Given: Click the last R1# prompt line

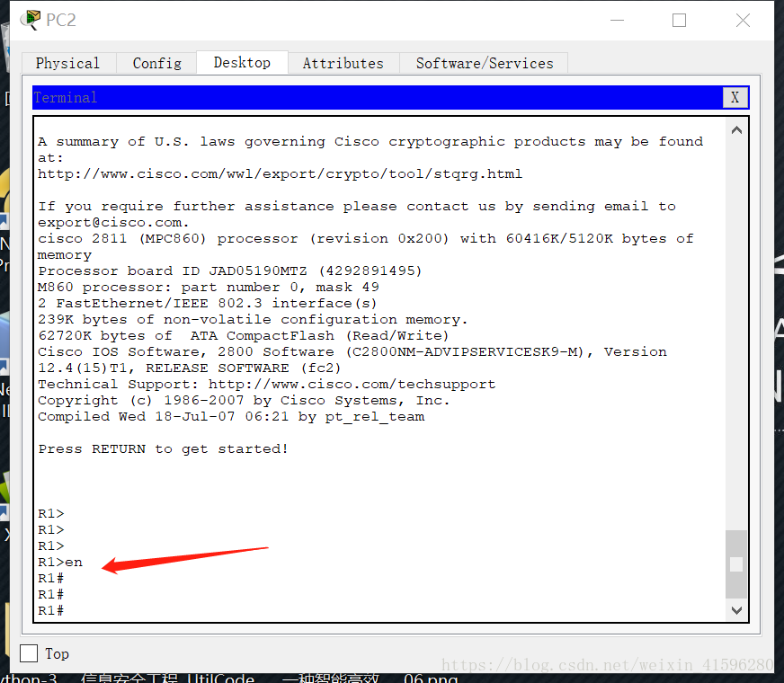Looking at the screenshot, I should point(51,610).
